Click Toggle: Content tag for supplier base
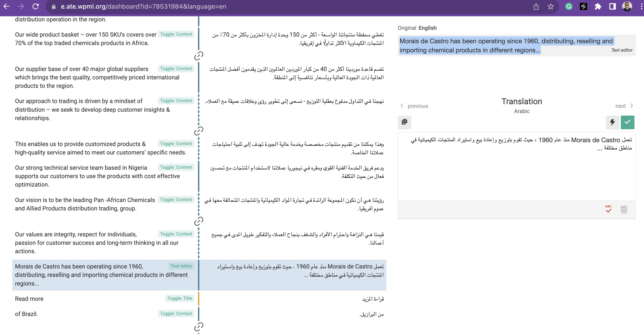 click(176, 68)
